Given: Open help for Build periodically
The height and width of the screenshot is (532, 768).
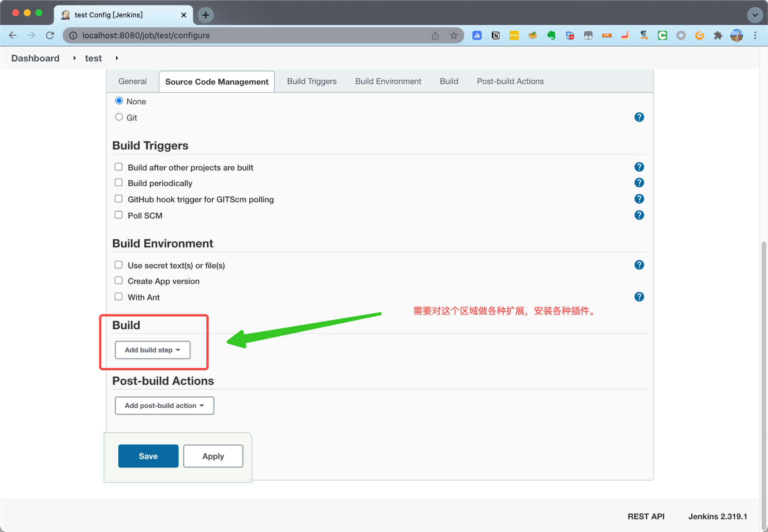Looking at the screenshot, I should click(x=639, y=183).
